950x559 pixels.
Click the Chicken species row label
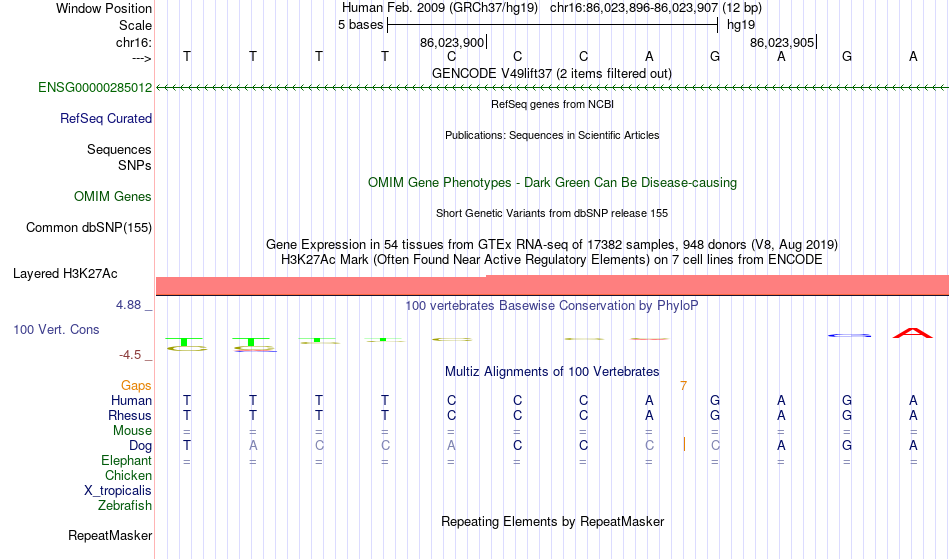click(128, 475)
